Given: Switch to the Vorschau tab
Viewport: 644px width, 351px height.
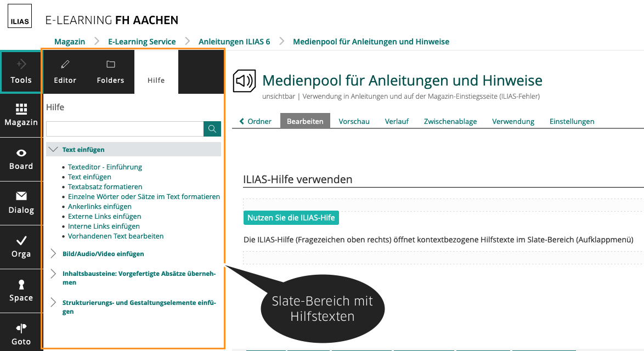Looking at the screenshot, I should pos(354,121).
